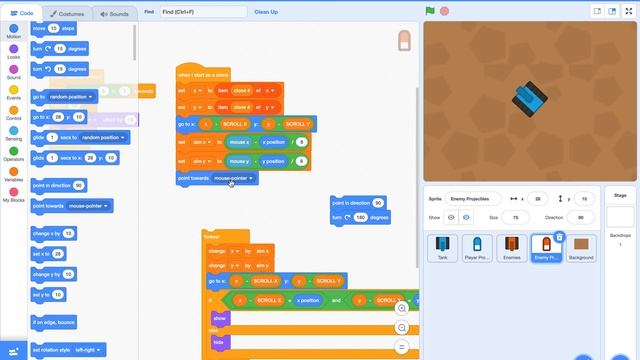
Task: Open the Sound blocks category
Action: tap(13, 72)
